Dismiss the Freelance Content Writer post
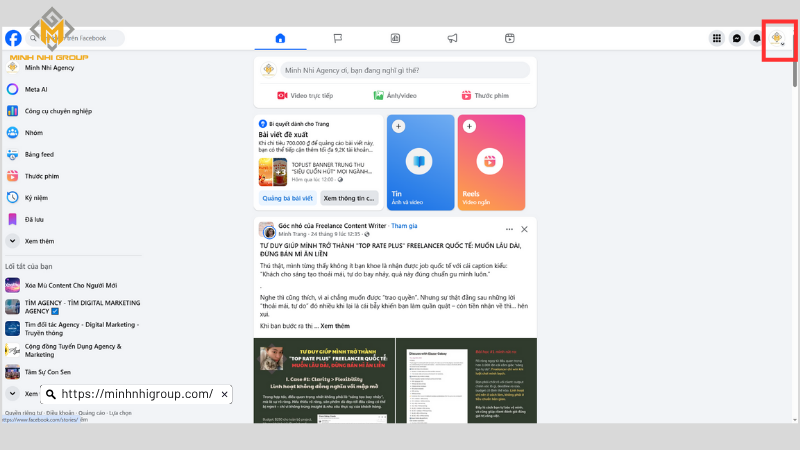The image size is (800, 450). tap(524, 229)
